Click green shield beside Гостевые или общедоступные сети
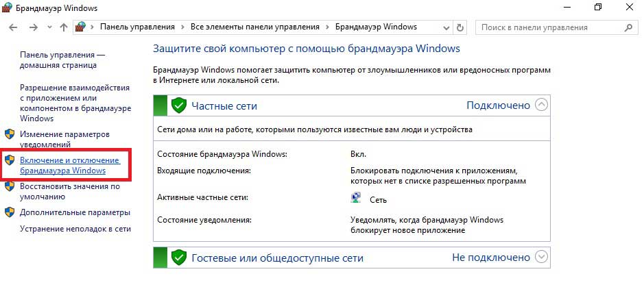Viewport: 644px width, 287px height. click(179, 258)
